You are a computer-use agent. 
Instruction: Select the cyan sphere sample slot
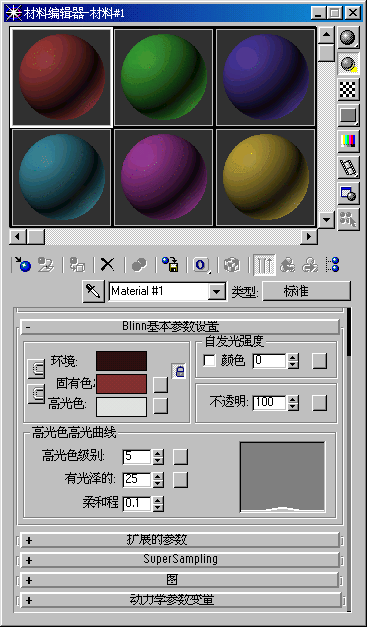62,178
